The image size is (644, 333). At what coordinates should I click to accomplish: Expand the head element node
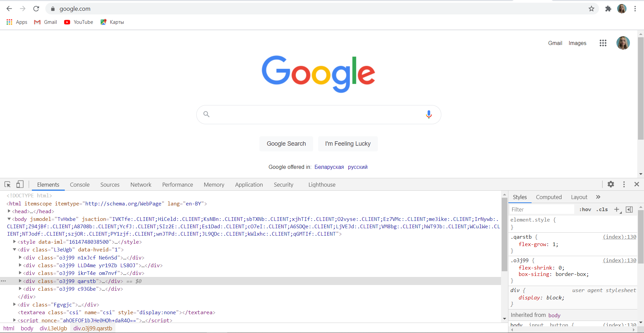(9, 211)
